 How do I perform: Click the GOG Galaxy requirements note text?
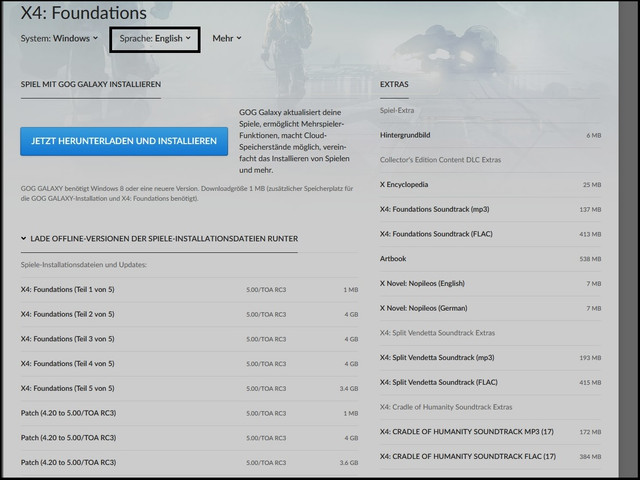[187, 193]
